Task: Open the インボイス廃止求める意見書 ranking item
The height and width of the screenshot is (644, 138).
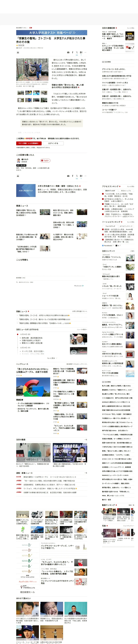Action: 119,236
